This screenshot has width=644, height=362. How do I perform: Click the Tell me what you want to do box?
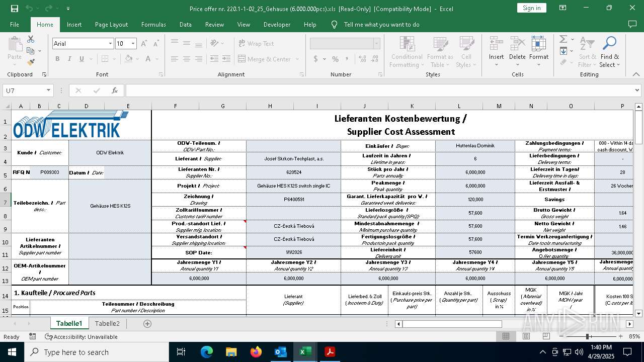[x=381, y=25]
